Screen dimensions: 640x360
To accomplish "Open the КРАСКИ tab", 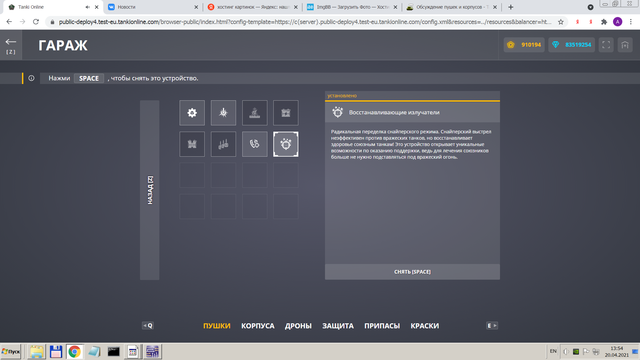I will 424,326.
